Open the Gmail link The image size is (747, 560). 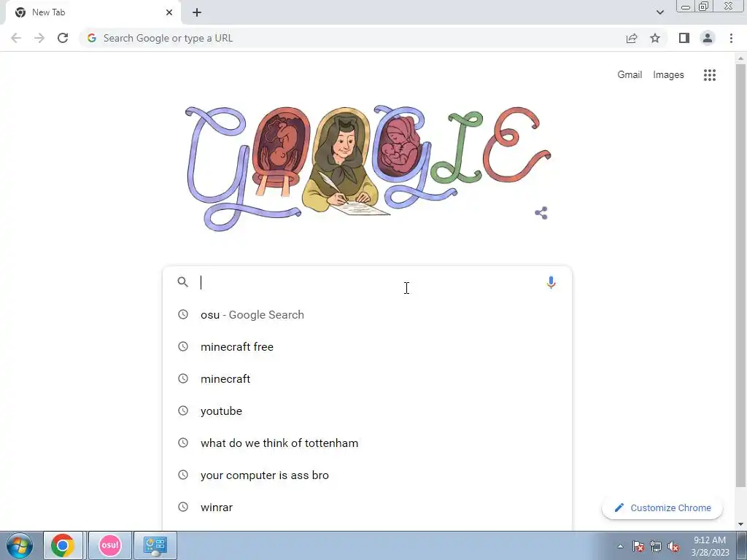[x=630, y=75]
